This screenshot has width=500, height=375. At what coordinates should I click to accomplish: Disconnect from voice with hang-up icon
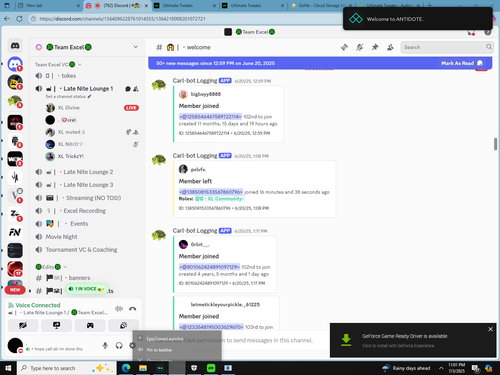132,309
